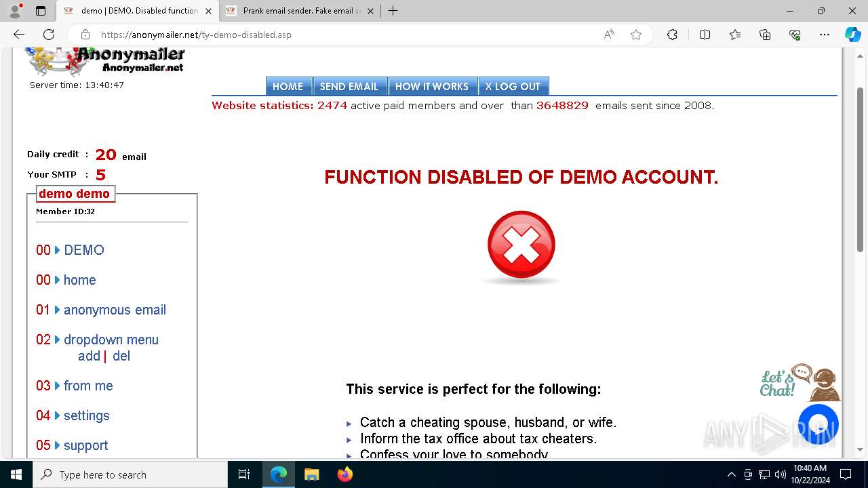The height and width of the screenshot is (488, 868).
Task: Launch Firefox from taskbar
Action: [345, 474]
